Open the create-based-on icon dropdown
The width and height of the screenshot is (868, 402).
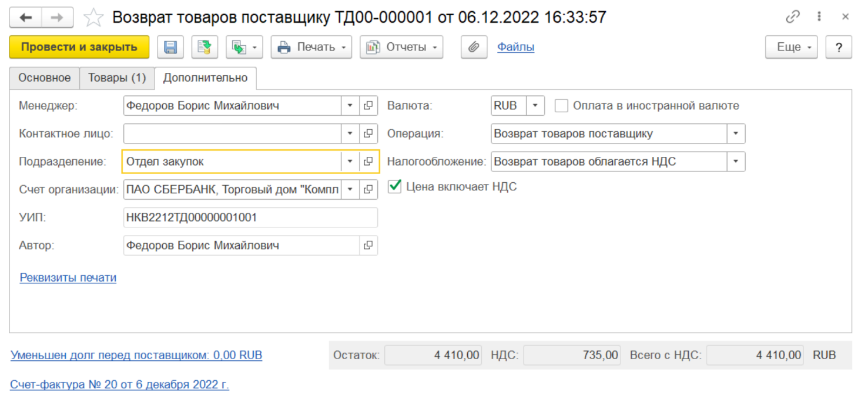pos(244,47)
